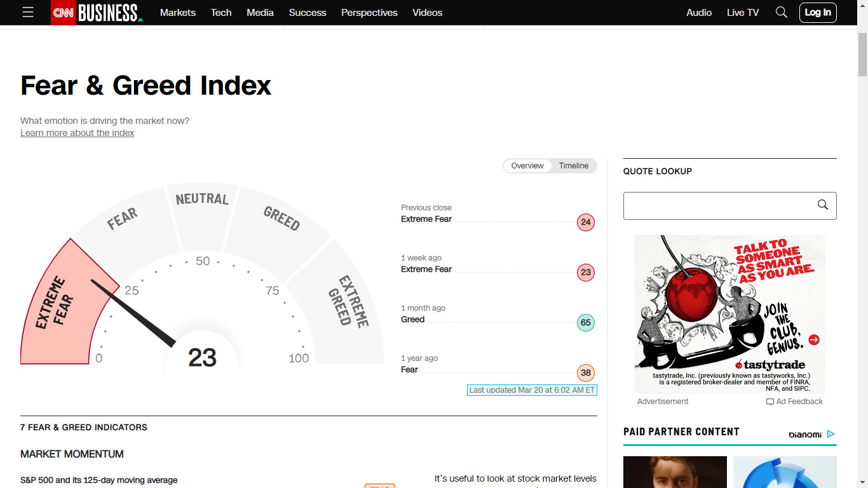Image resolution: width=868 pixels, height=488 pixels.
Task: Click the page vertical scrollbar thumb
Action: tap(862, 54)
